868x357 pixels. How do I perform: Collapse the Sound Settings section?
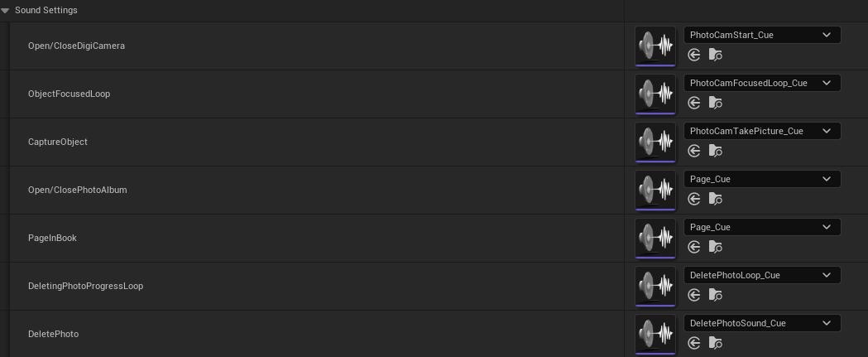pyautogui.click(x=6, y=11)
